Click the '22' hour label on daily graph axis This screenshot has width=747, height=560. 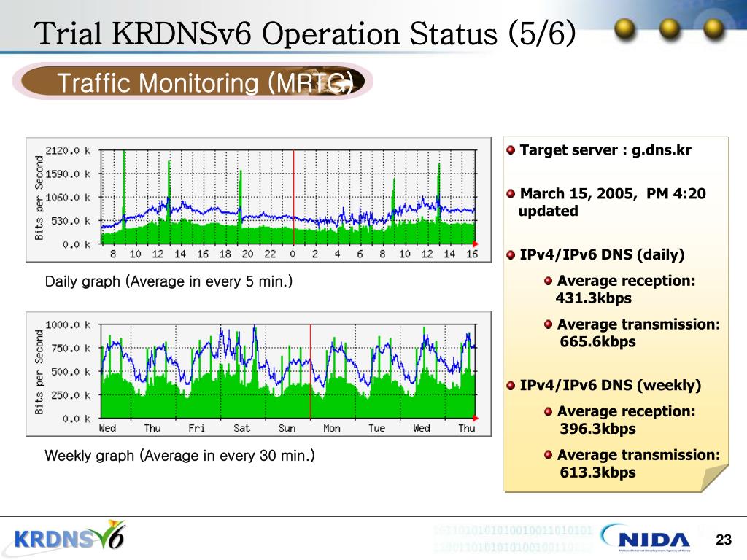[270, 254]
